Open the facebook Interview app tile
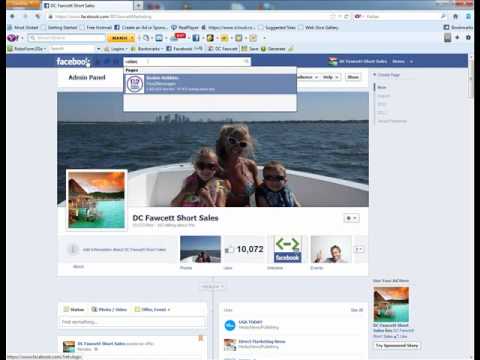This screenshot has width=480, height=360. pos(288,249)
